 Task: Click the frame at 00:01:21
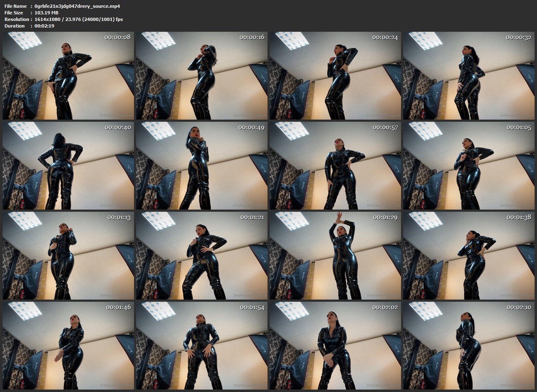point(202,256)
